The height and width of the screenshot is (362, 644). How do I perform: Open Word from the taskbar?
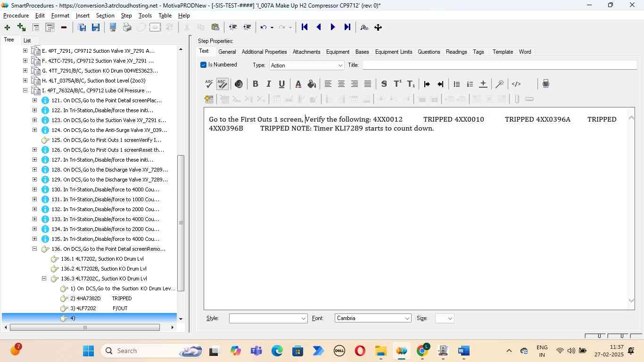463,351
